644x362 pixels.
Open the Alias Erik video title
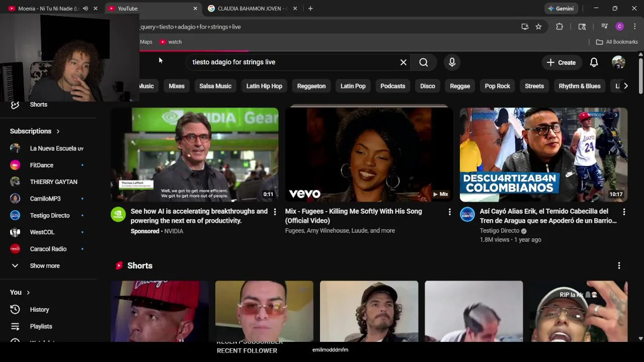(x=548, y=216)
